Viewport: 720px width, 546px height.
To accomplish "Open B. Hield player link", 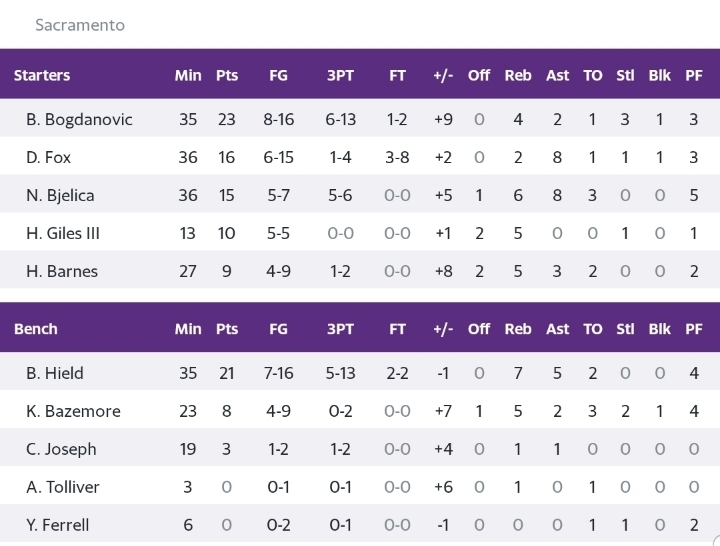I will click(x=55, y=373).
